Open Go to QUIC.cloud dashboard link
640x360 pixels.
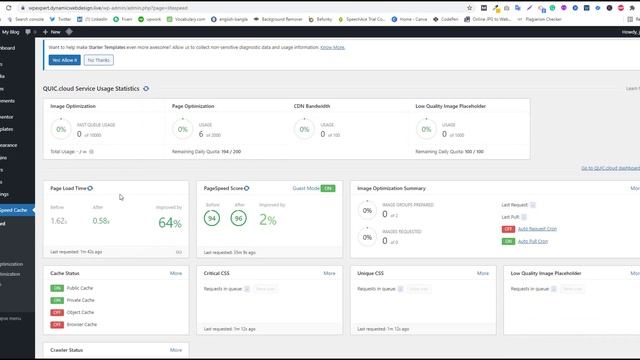[x=610, y=168]
